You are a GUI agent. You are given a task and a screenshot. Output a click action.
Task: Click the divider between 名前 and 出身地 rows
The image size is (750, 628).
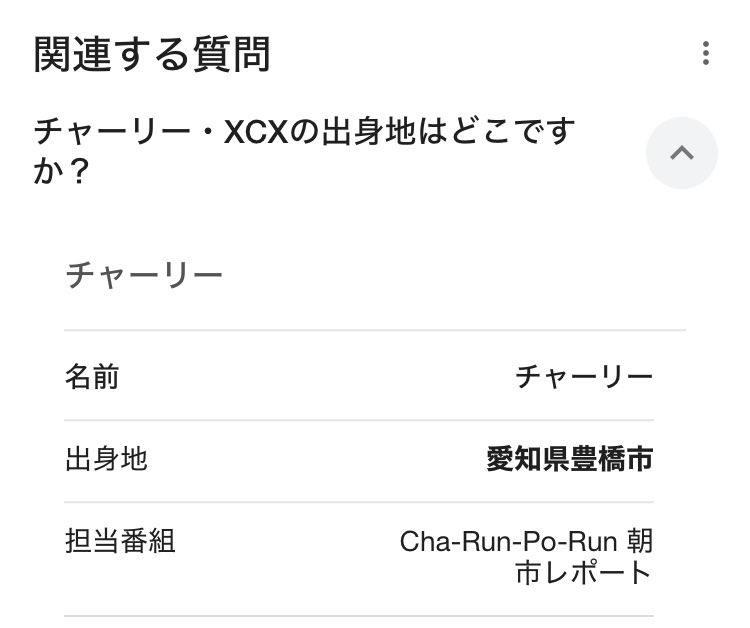point(359,420)
